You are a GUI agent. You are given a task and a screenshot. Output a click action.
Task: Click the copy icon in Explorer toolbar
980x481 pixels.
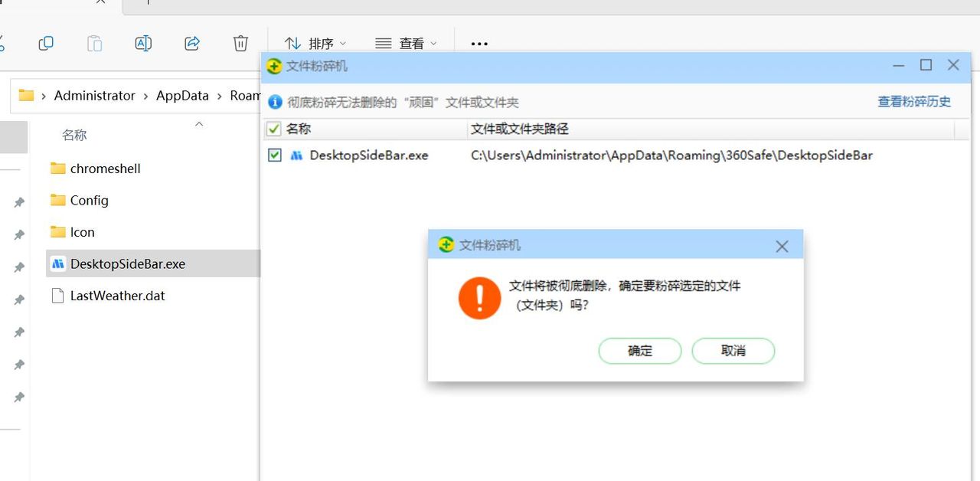tap(46, 43)
